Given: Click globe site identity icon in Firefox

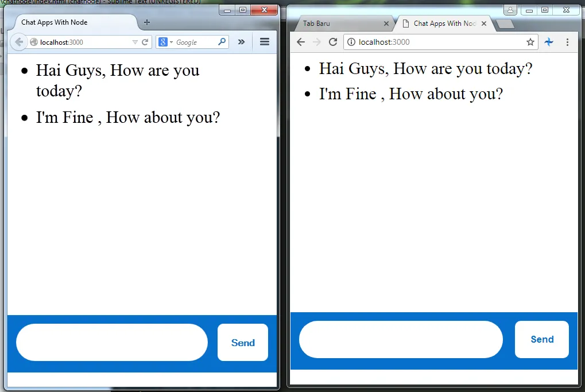Looking at the screenshot, I should point(33,42).
